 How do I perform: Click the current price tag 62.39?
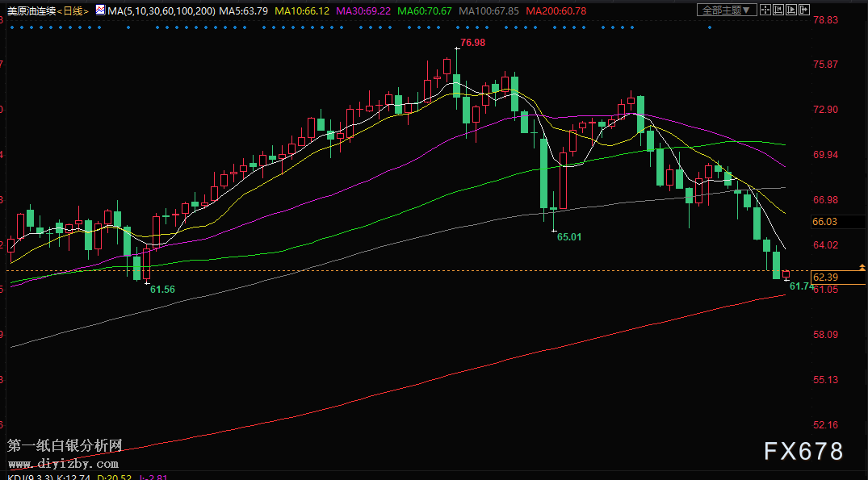[825, 278]
